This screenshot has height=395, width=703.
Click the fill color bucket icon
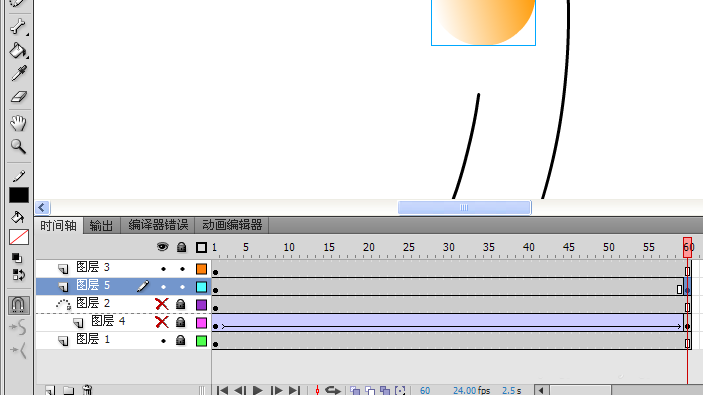coord(18,217)
